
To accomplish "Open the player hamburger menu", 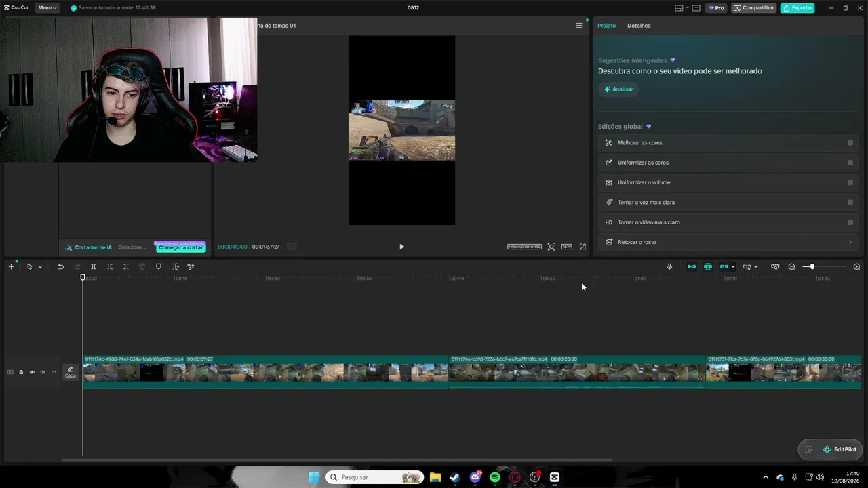I will (579, 26).
